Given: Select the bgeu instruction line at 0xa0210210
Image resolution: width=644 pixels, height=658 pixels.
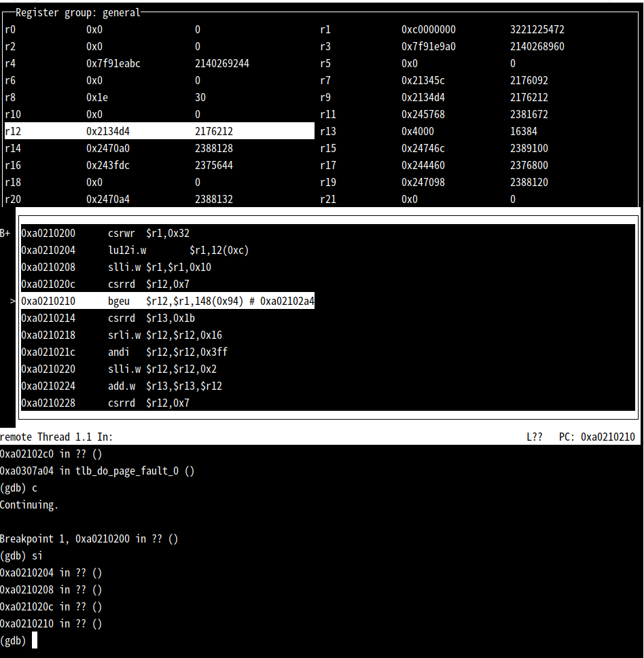Looking at the screenshot, I should tap(167, 301).
